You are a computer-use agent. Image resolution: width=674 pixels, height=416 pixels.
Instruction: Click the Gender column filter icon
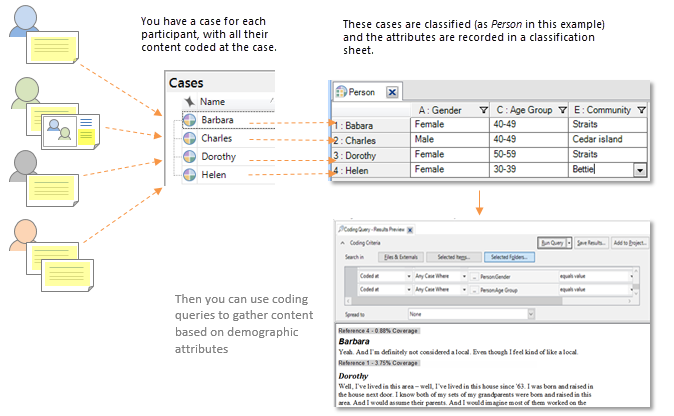click(x=484, y=110)
